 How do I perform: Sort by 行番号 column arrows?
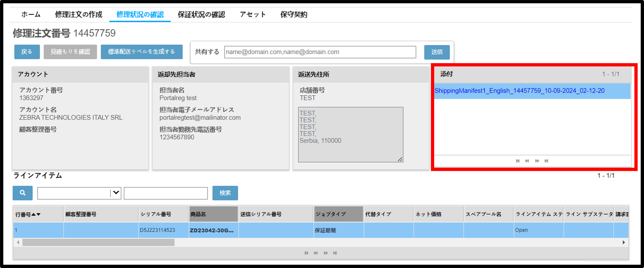coord(36,214)
